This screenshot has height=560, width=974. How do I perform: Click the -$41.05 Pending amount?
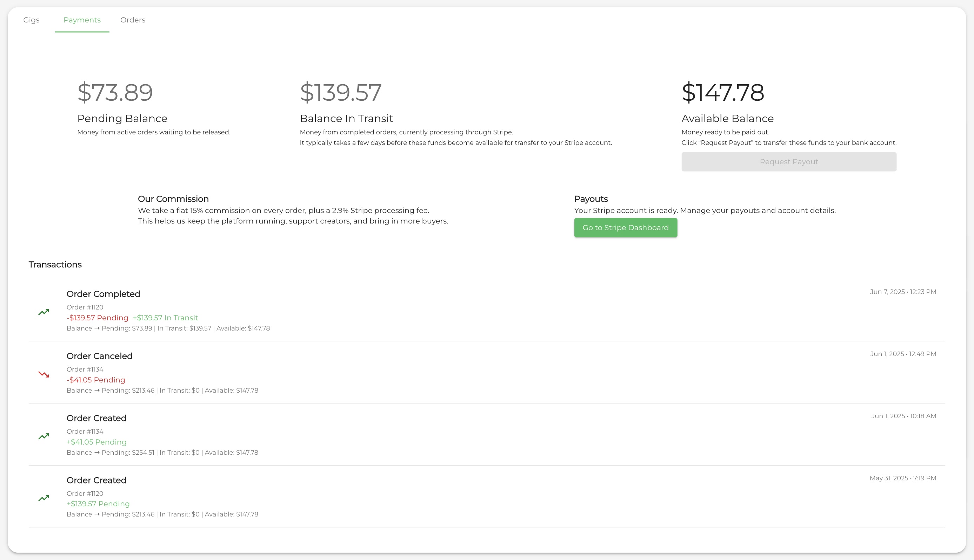click(96, 380)
